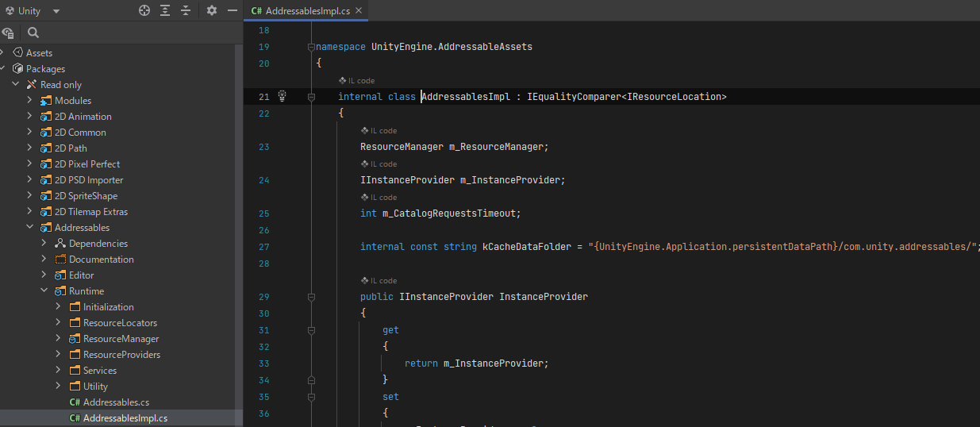Viewport: 980px width, 427px height.
Task: Select Dependencies under Addressables
Action: [98, 243]
